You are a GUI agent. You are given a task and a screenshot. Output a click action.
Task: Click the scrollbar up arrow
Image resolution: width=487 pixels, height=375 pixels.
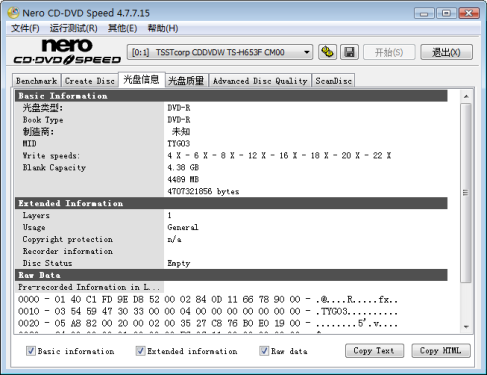pos(466,96)
